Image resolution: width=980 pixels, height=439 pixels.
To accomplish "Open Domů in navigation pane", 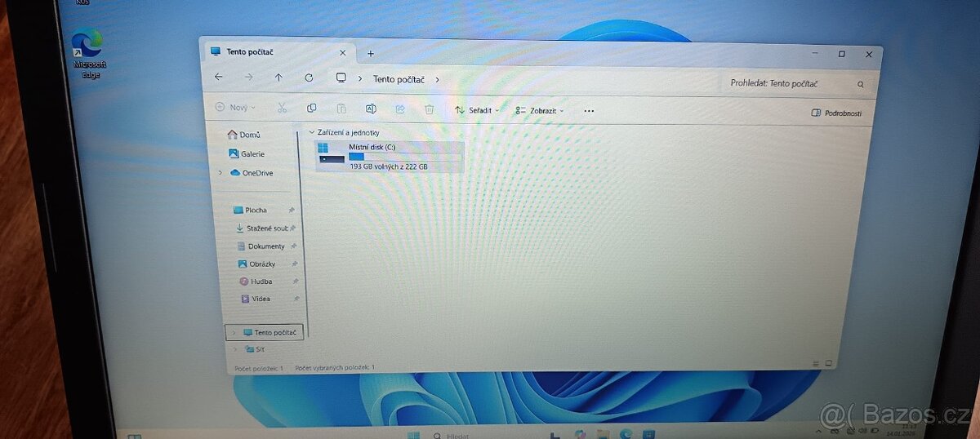I will coord(244,135).
